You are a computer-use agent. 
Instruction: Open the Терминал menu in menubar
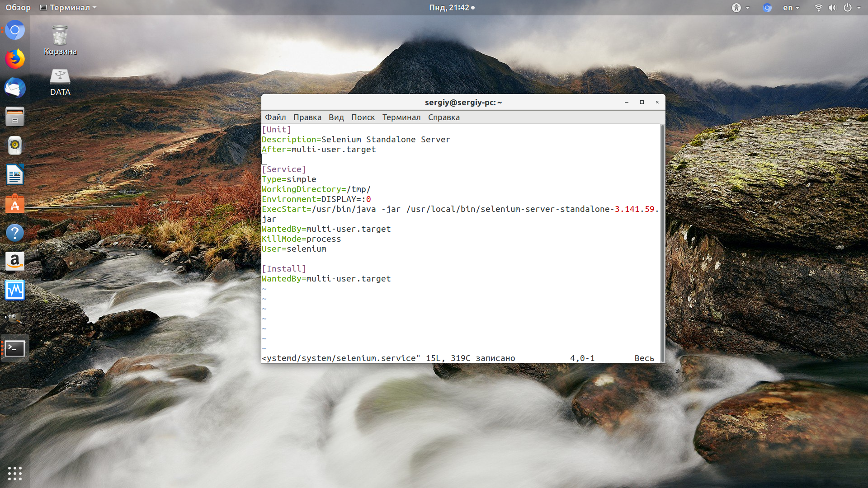(x=401, y=117)
